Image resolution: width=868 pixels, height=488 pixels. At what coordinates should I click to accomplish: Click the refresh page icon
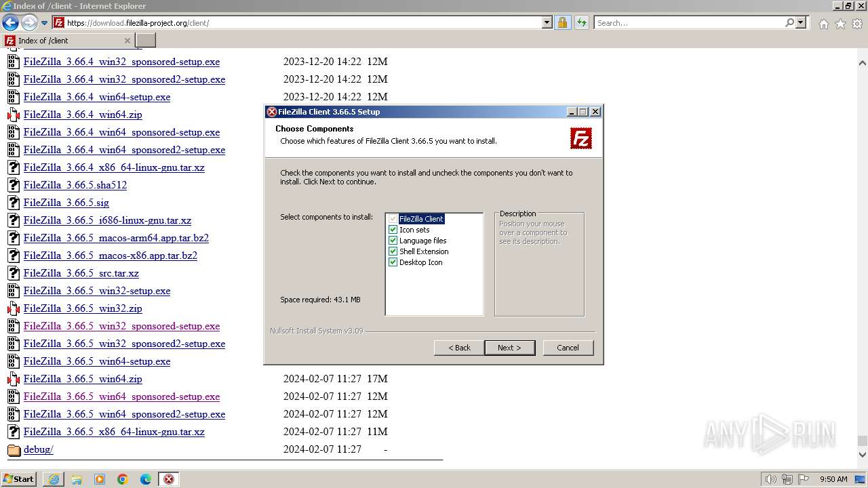coord(581,22)
